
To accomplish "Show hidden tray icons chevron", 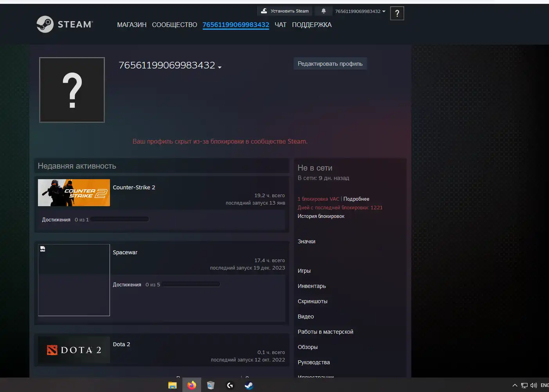I will 515,385.
